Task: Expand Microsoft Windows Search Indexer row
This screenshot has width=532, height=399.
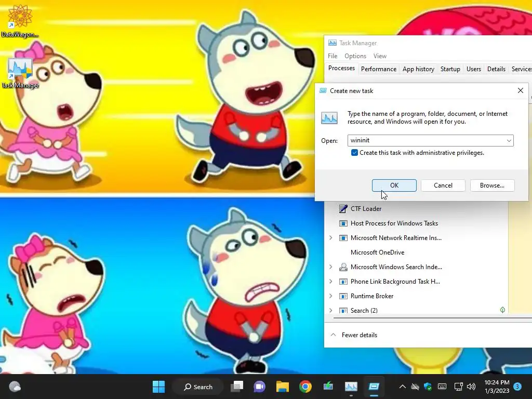Action: point(331,267)
